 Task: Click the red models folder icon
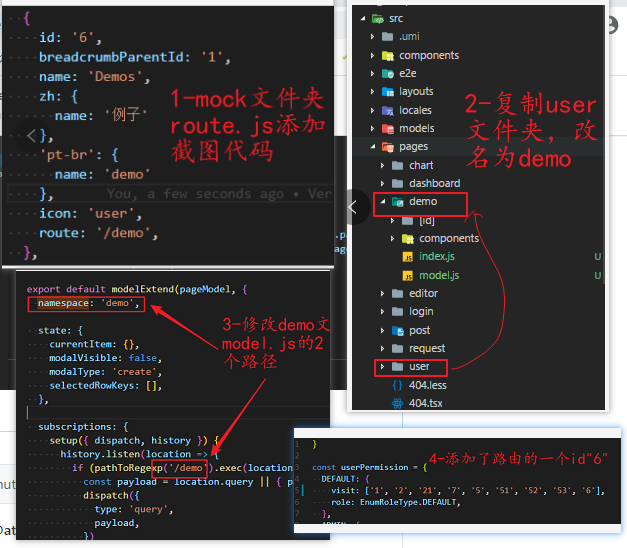point(387,129)
